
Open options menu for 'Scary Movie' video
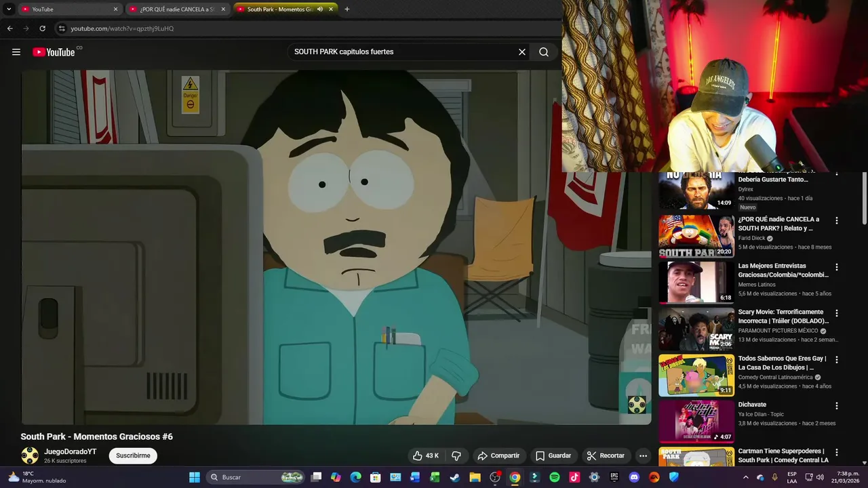click(x=837, y=313)
